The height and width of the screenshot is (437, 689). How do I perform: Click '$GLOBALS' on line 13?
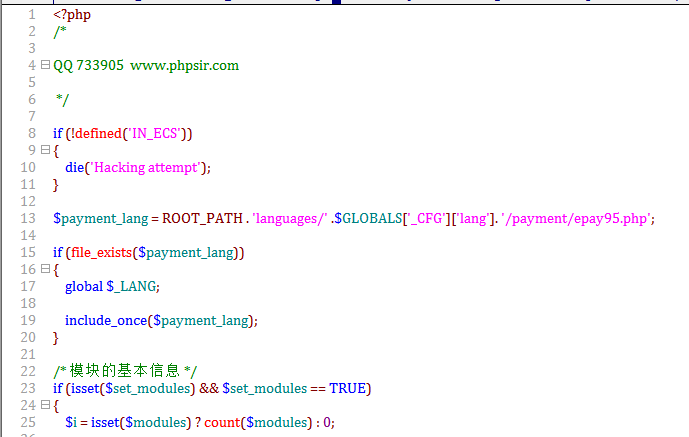pyautogui.click(x=368, y=218)
